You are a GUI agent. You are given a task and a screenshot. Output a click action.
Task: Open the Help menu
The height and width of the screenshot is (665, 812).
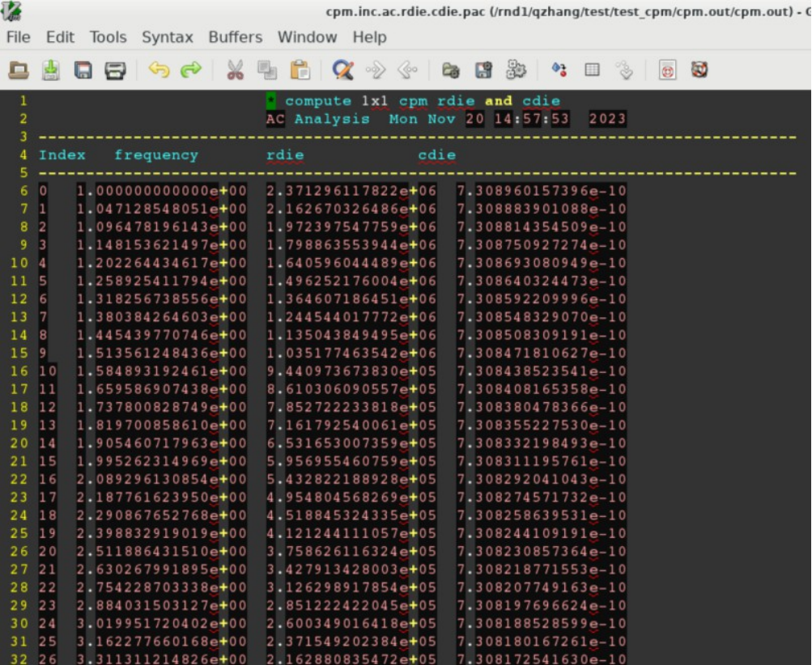(x=369, y=37)
